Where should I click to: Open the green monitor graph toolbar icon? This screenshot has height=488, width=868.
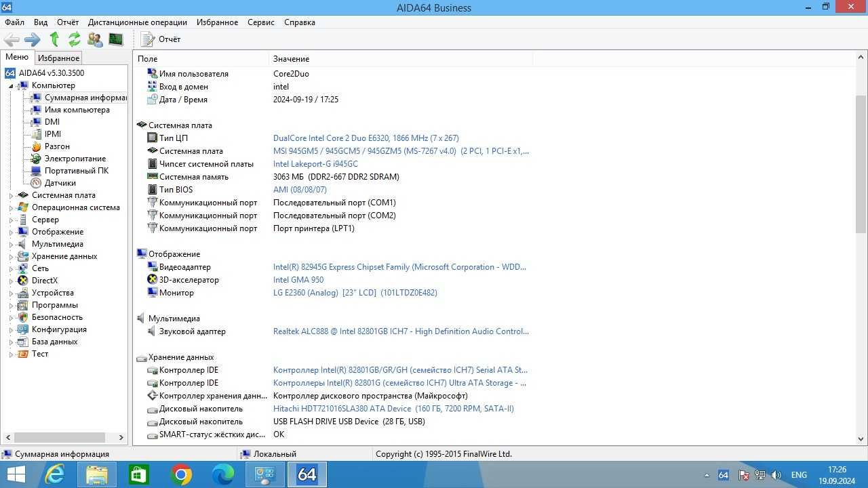tap(116, 39)
